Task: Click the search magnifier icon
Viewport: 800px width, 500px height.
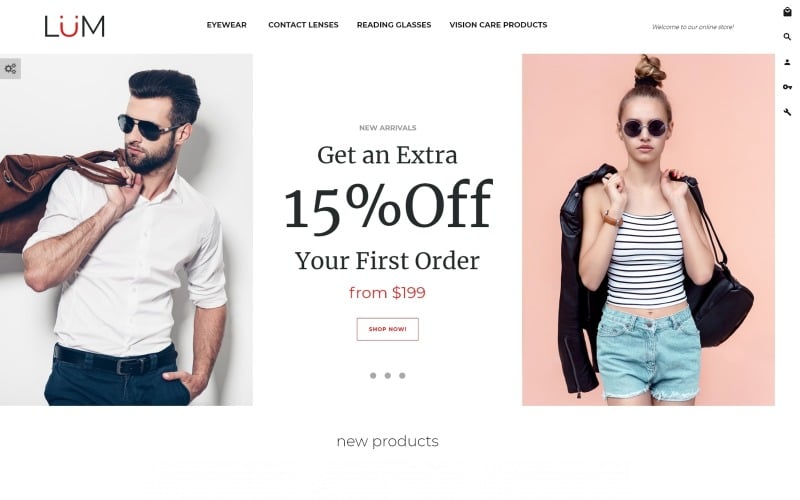Action: [787, 37]
